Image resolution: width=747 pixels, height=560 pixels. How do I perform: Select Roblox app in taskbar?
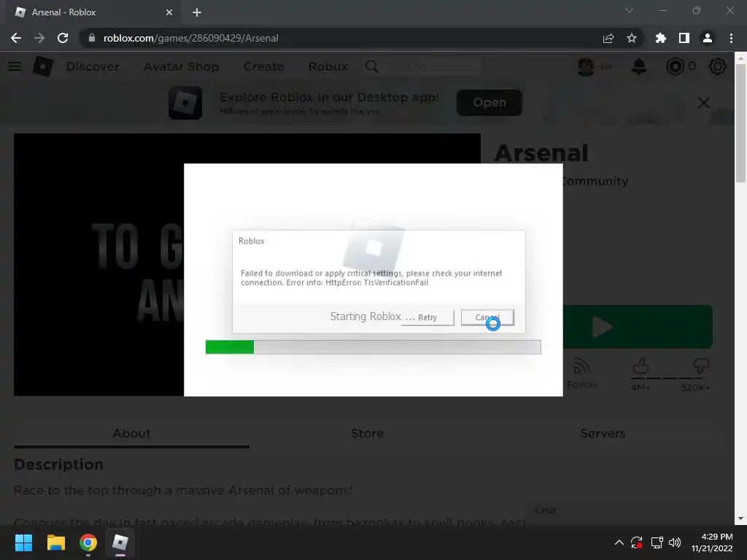[120, 542]
